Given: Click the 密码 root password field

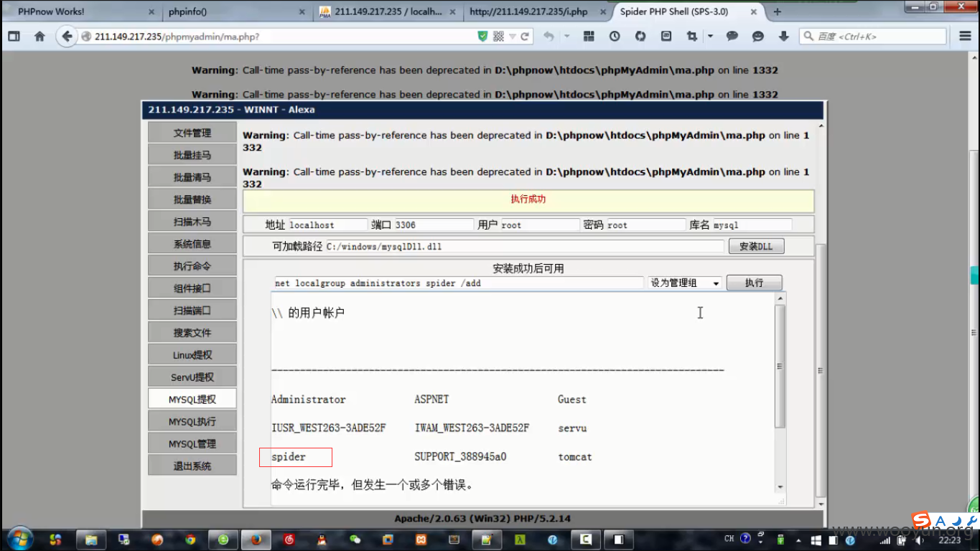Looking at the screenshot, I should pos(646,225).
